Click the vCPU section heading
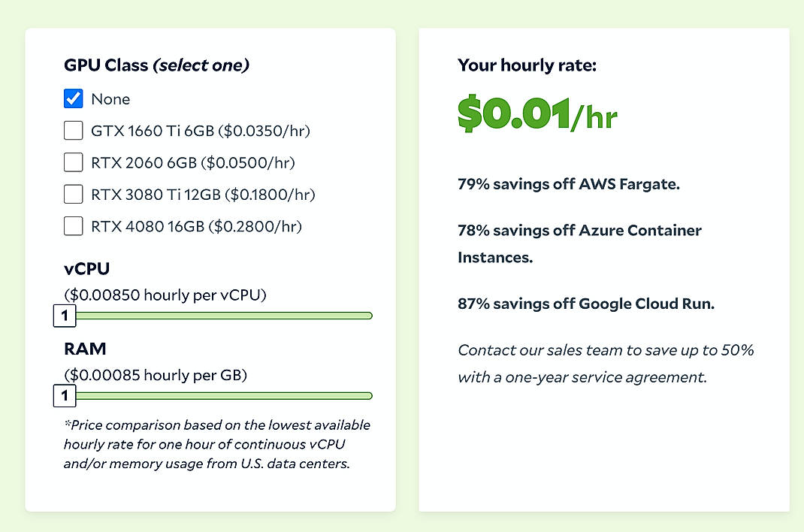This screenshot has width=804, height=532. (85, 268)
